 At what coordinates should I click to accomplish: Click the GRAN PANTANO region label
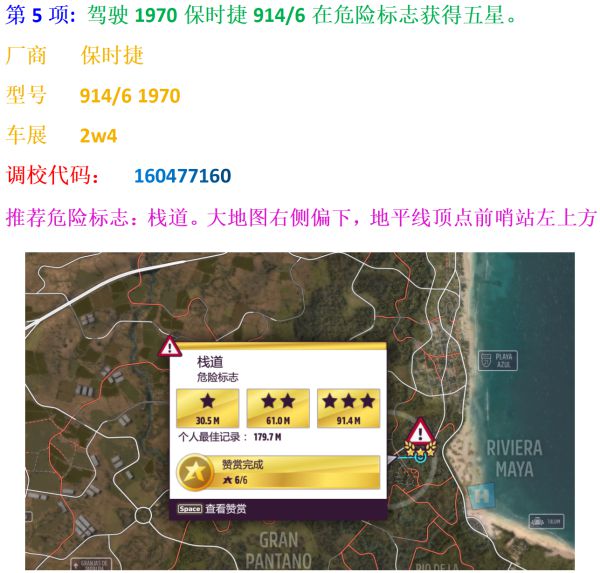coord(279,550)
